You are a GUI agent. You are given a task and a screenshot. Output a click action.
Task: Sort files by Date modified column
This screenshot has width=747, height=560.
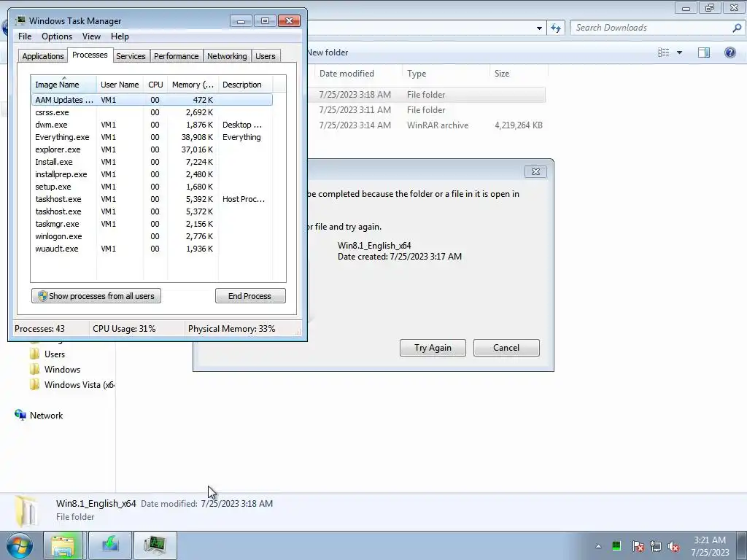coord(357,74)
